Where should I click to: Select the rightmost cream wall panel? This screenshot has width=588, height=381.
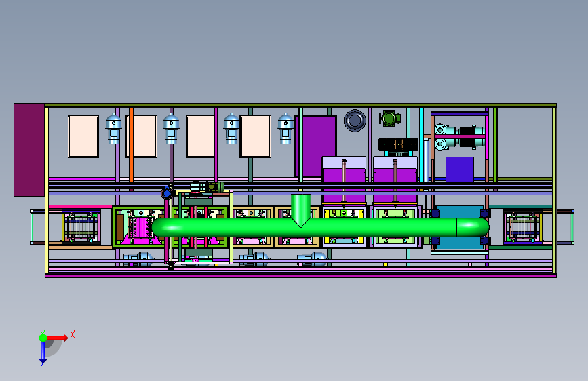(256, 136)
